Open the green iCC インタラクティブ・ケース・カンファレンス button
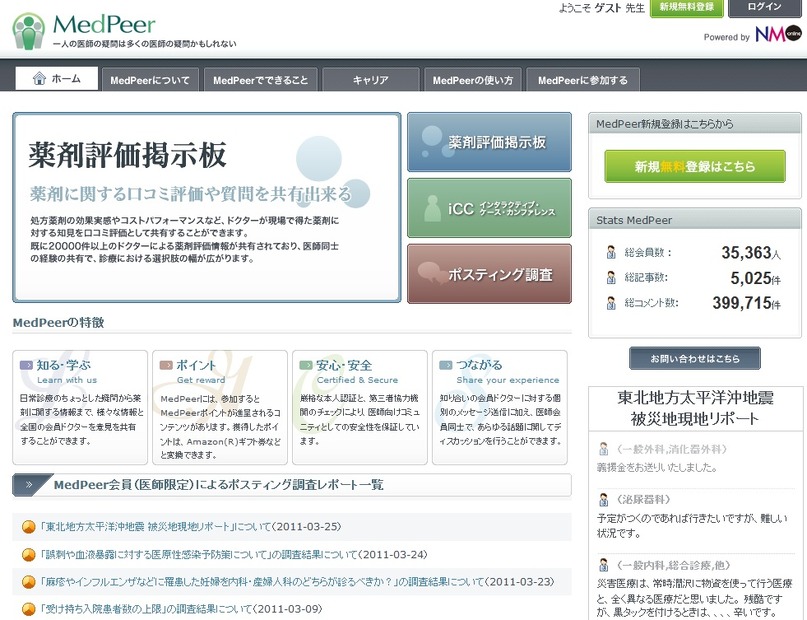807x620 pixels. point(489,208)
